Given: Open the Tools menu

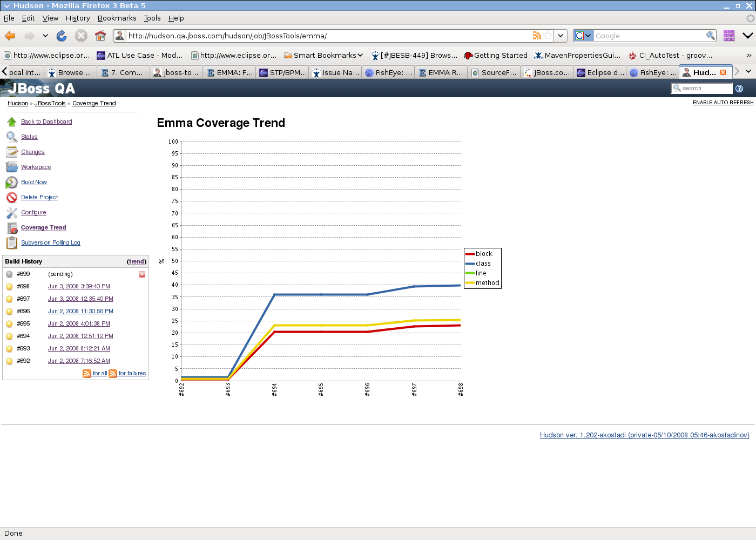Looking at the screenshot, I should click(152, 18).
